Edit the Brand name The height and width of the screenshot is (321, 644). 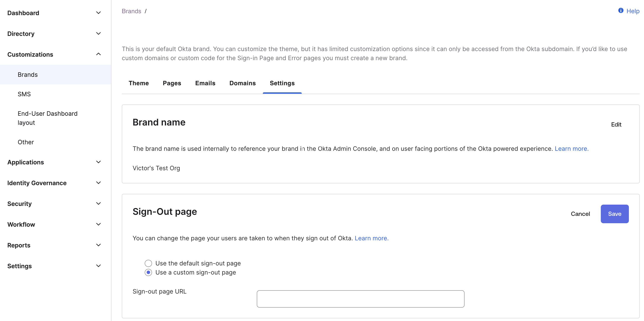click(616, 124)
